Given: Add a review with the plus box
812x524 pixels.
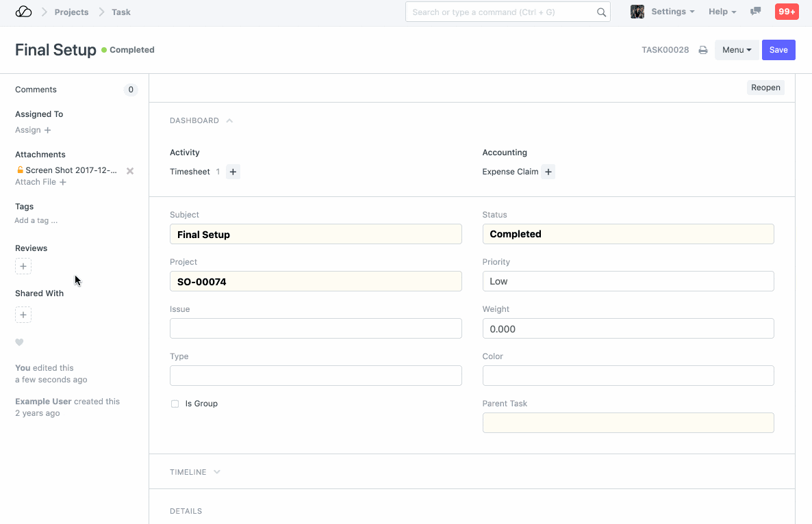Looking at the screenshot, I should coord(23,266).
